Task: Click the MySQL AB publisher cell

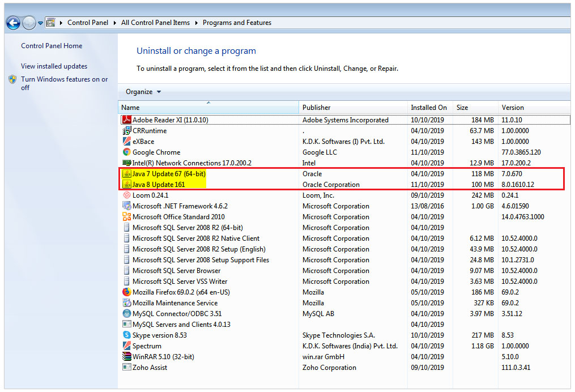Action: (318, 314)
